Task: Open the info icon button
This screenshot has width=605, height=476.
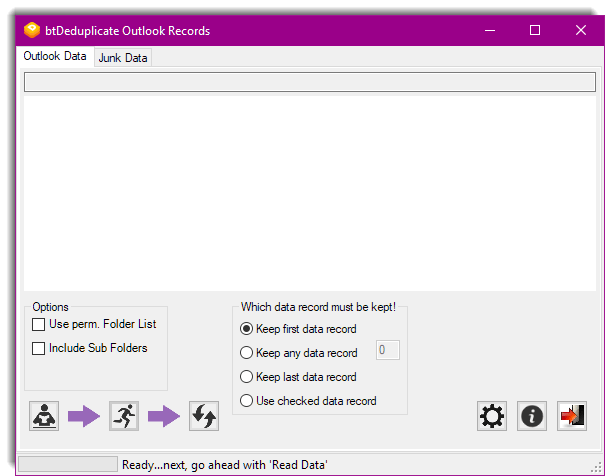Action: pyautogui.click(x=532, y=416)
